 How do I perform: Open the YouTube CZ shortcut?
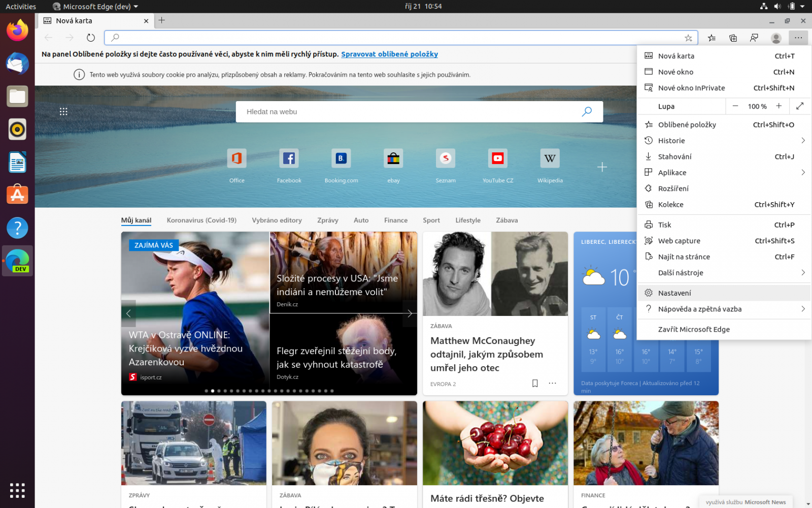497,158
